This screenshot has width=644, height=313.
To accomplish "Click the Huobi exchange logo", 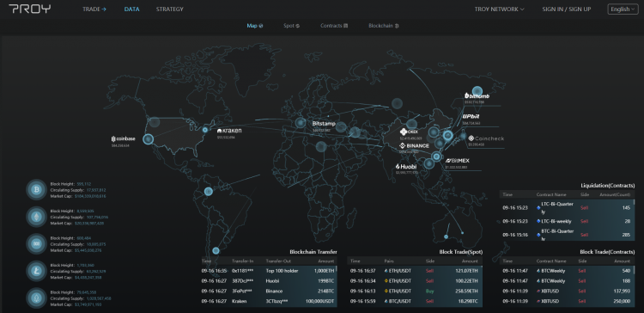I will tap(406, 167).
